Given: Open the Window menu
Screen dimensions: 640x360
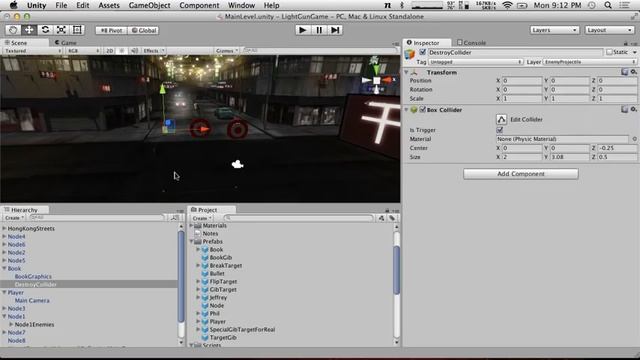Looking at the screenshot, I should coord(241,5).
